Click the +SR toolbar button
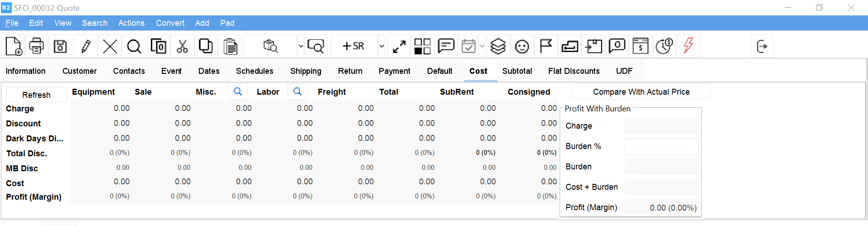 click(x=354, y=46)
